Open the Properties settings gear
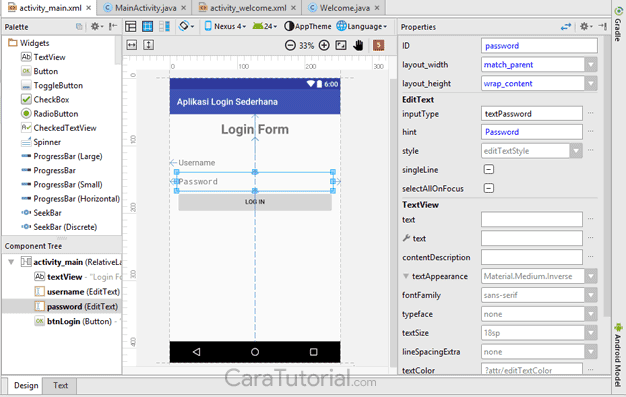Image resolution: width=626 pixels, height=397 pixels. pyautogui.click(x=586, y=26)
